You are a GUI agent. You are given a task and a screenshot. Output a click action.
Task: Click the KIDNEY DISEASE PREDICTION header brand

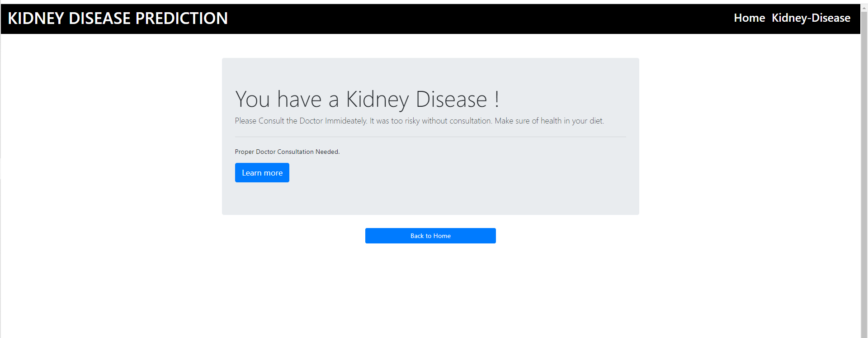pyautogui.click(x=118, y=18)
